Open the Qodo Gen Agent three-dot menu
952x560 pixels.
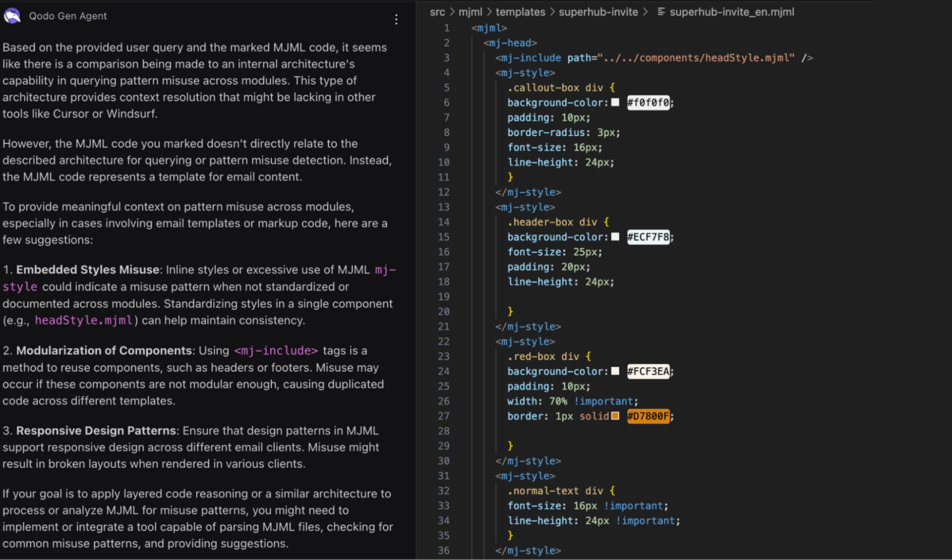[396, 19]
